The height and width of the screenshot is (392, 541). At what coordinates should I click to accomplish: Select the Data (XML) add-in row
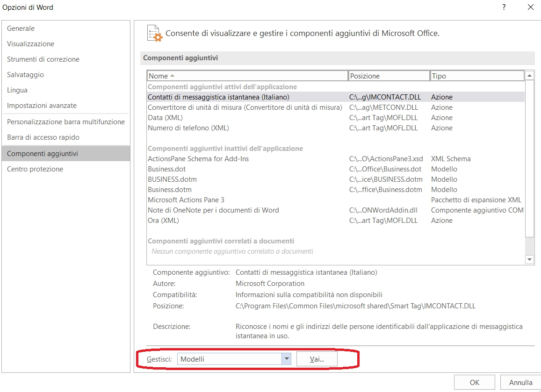pyautogui.click(x=335, y=118)
